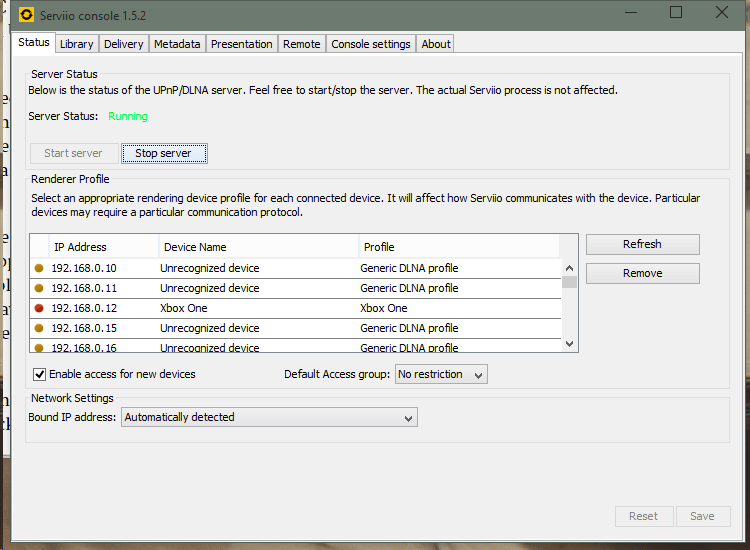
Task: Select IP address 192.168.0.12
Action: pyautogui.click(x=84, y=308)
